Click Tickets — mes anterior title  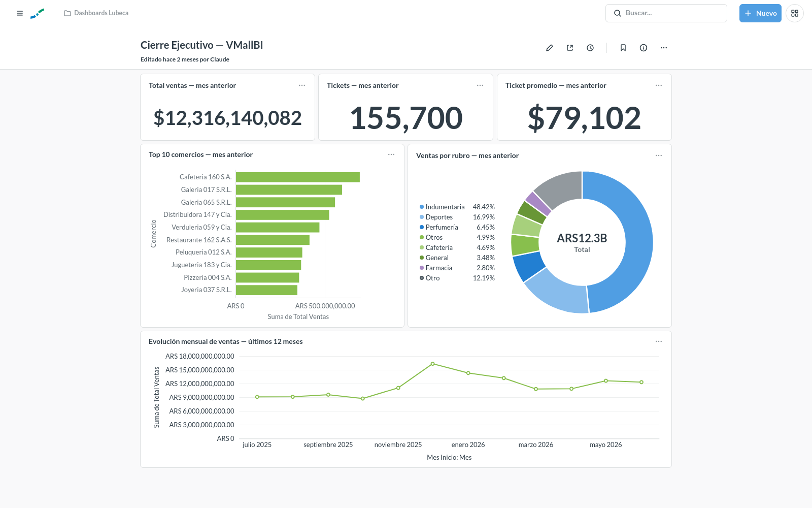click(x=363, y=85)
